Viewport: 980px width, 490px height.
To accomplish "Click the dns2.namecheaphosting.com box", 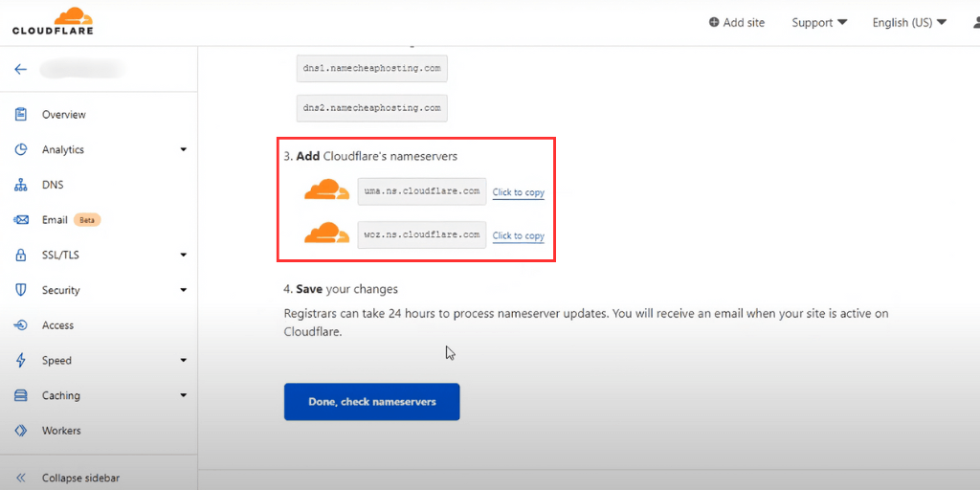I will point(372,108).
